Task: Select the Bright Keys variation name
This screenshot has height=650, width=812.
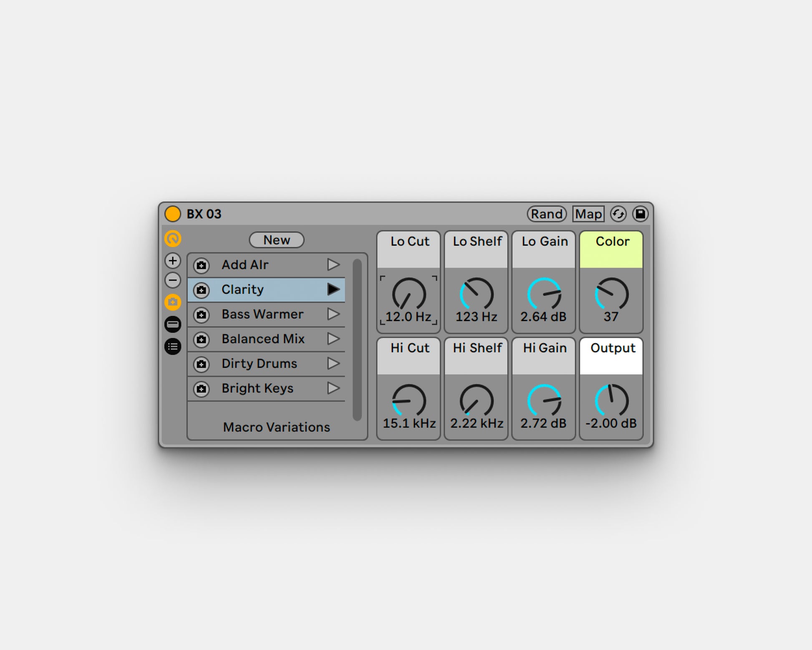Action: click(x=257, y=388)
